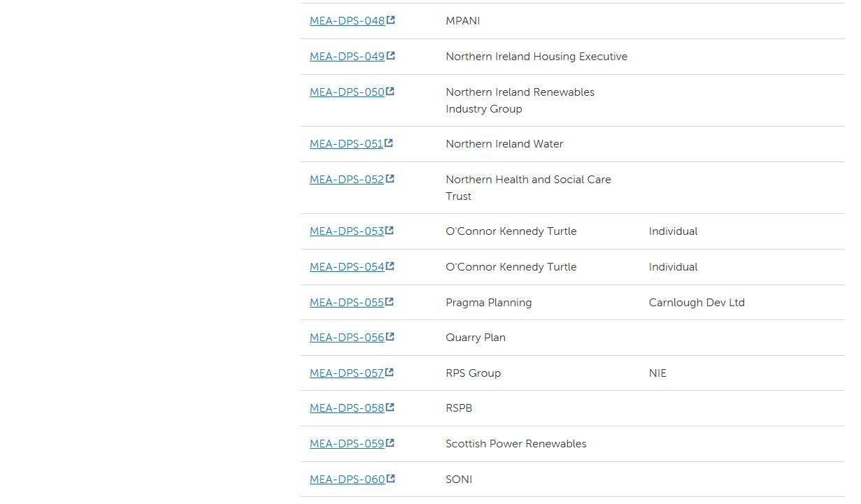The width and height of the screenshot is (861, 504).
Task: Click external-link icon beside MEA-DPS-059
Action: [390, 443]
